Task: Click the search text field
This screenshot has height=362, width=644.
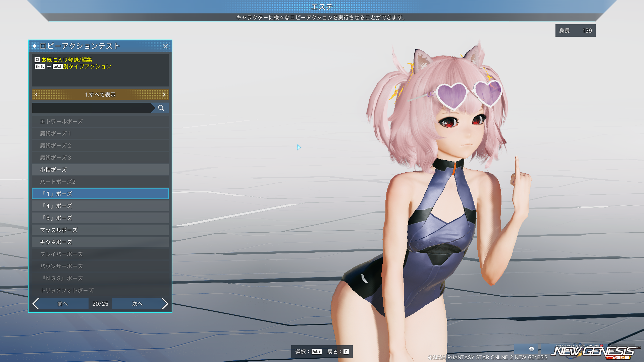Action: tap(92, 108)
